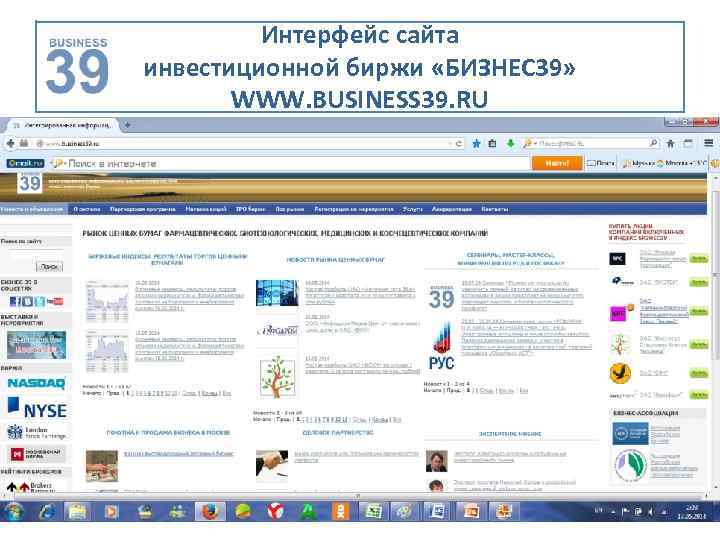Open the 'Покупка и продажа бизнеса' section heading
720x540 pixels.
(x=168, y=433)
